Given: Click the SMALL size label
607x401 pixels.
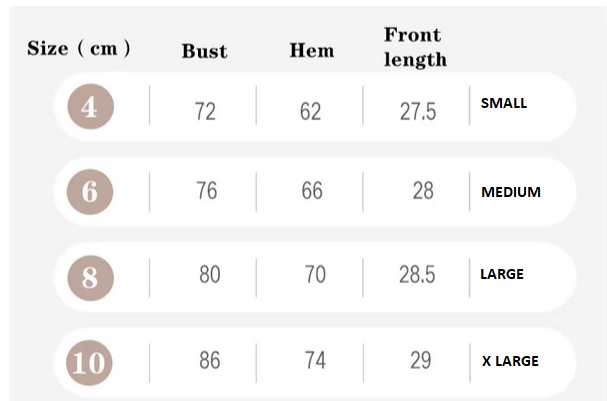Looking at the screenshot, I should (503, 103).
